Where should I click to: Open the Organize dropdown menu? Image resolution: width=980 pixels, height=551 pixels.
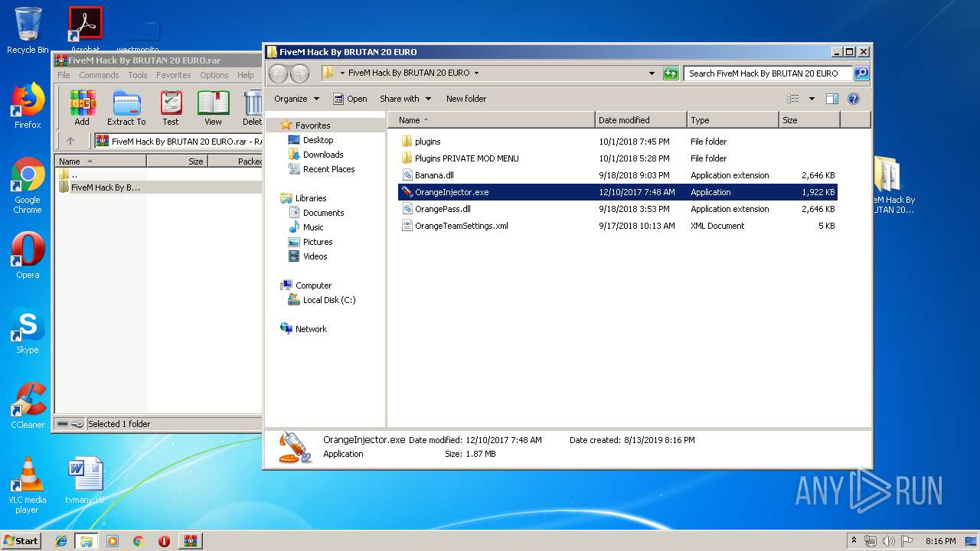click(x=296, y=99)
